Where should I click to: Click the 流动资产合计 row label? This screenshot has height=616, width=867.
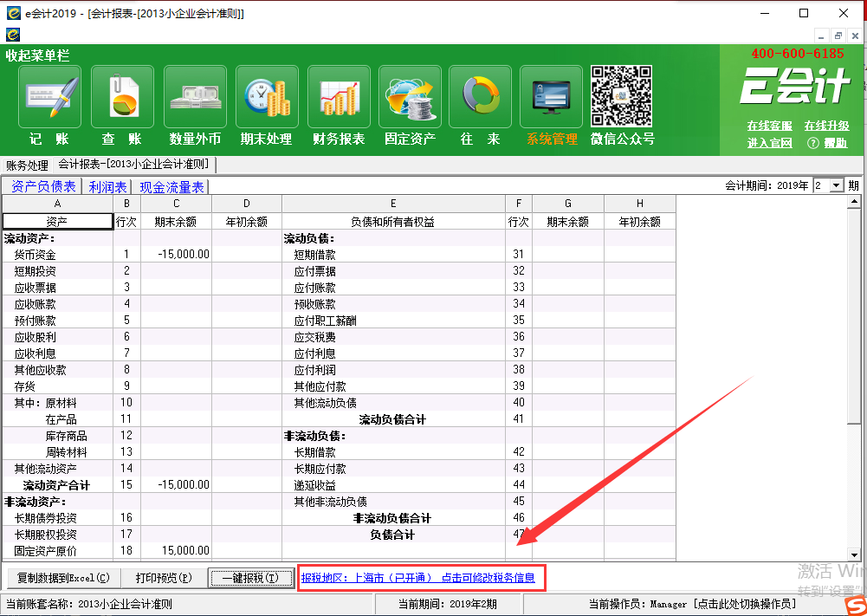tap(55, 485)
